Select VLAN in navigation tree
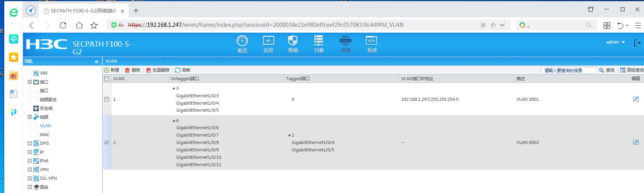The image size is (644, 193). (45, 126)
